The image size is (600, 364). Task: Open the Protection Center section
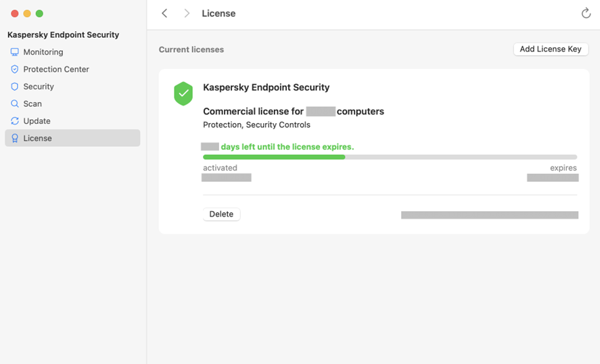click(x=56, y=69)
